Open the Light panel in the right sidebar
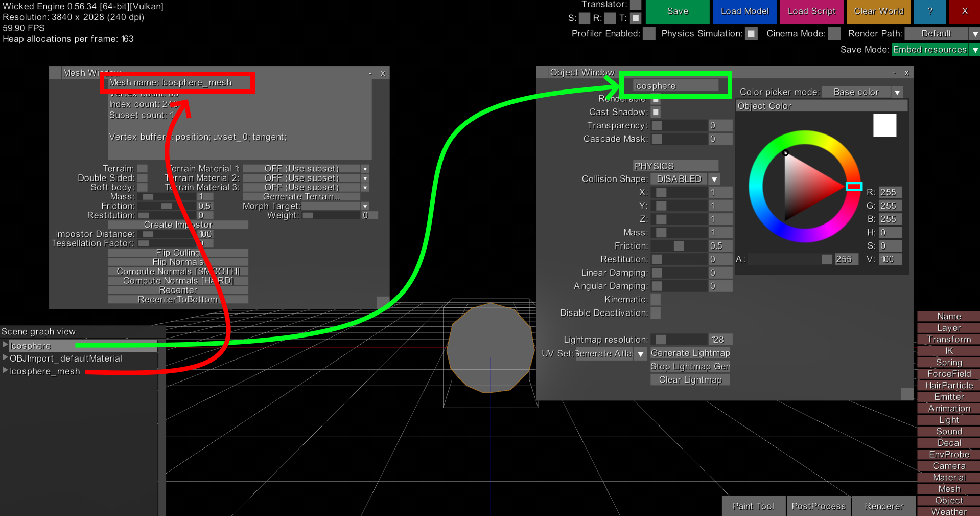 coord(948,419)
